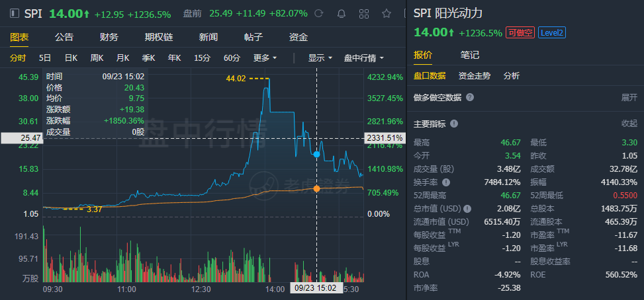Select the 资金走势 sub-tab

[475, 76]
